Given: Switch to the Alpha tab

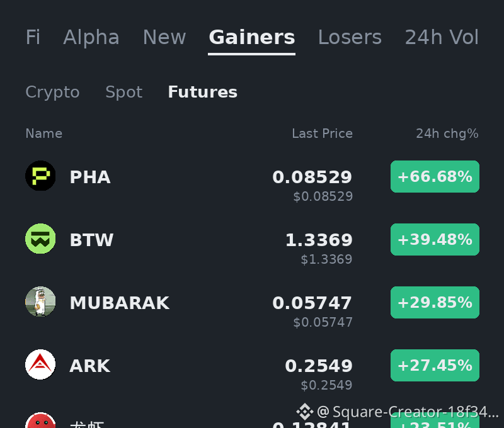Looking at the screenshot, I should click(91, 37).
